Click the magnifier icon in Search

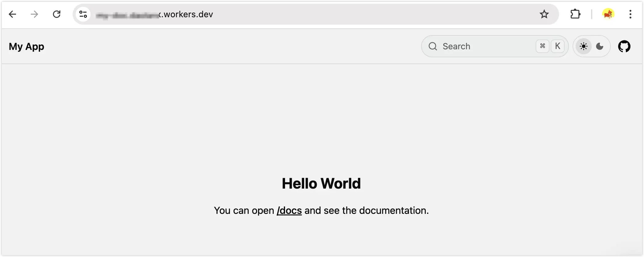433,46
